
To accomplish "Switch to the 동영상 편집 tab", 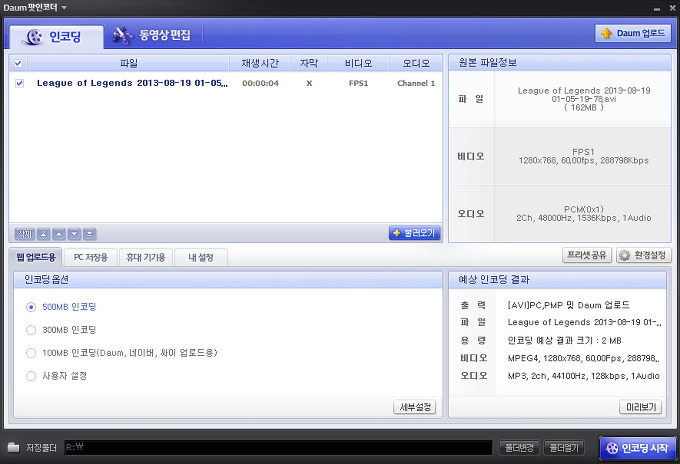I will tap(151, 36).
